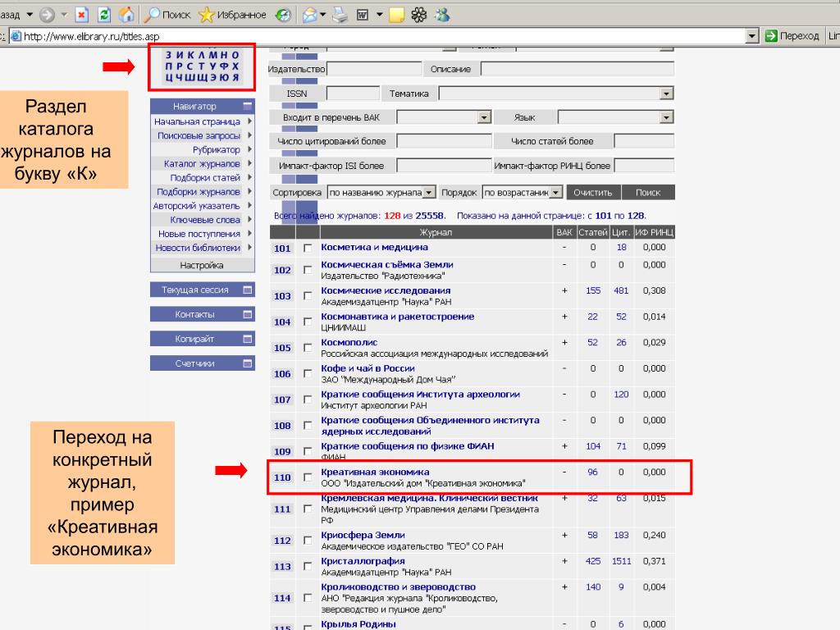This screenshot has width=840, height=630.
Task: Toggle Текущая сессия panel icon
Action: (x=247, y=290)
